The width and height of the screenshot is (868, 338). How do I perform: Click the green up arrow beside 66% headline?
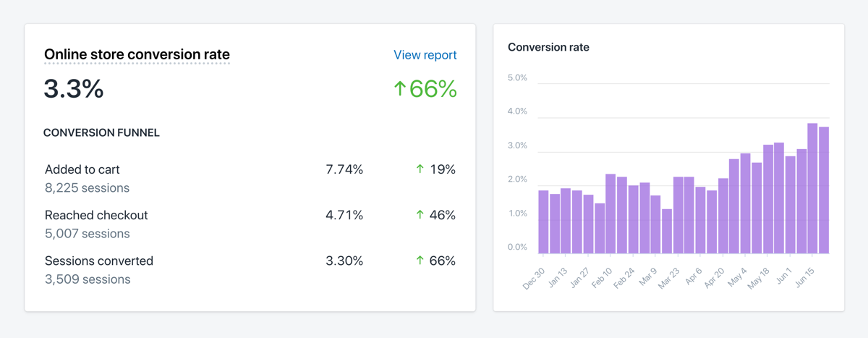point(399,89)
